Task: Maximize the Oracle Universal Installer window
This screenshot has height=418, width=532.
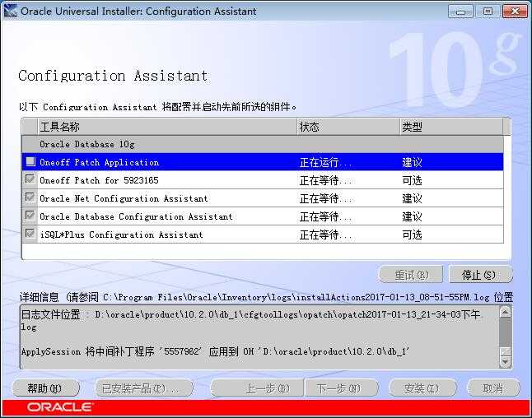Action: tap(488, 12)
